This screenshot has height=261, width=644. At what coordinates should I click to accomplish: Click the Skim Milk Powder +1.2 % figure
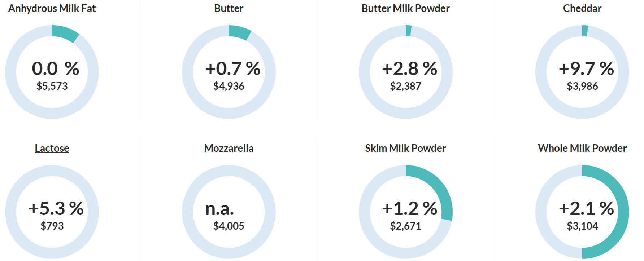(409, 208)
